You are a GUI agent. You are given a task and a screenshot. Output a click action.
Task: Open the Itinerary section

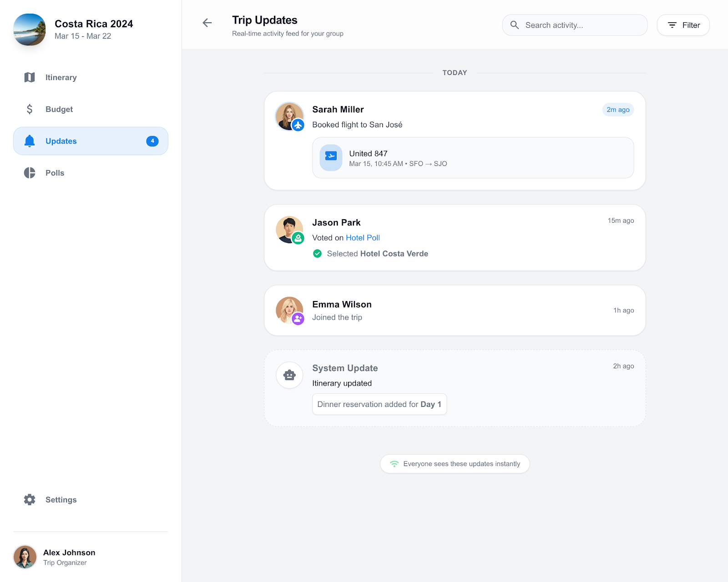[61, 77]
